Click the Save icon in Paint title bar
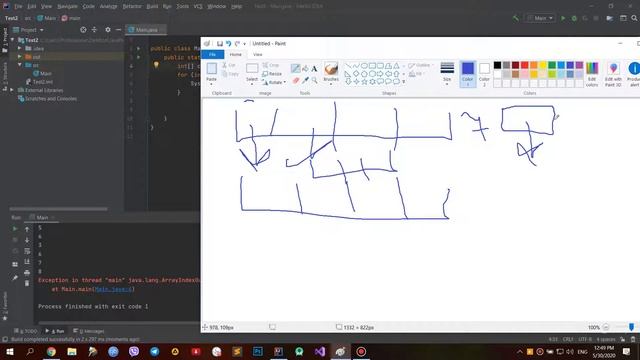This screenshot has height=360, width=640. (x=220, y=44)
